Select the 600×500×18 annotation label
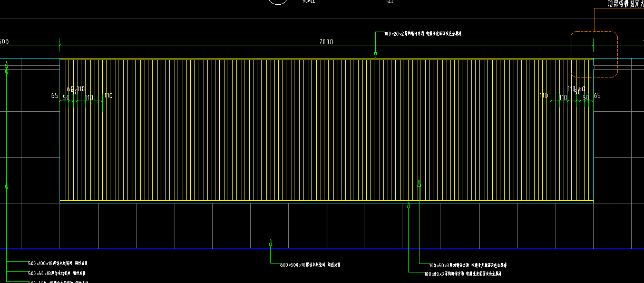 point(310,265)
